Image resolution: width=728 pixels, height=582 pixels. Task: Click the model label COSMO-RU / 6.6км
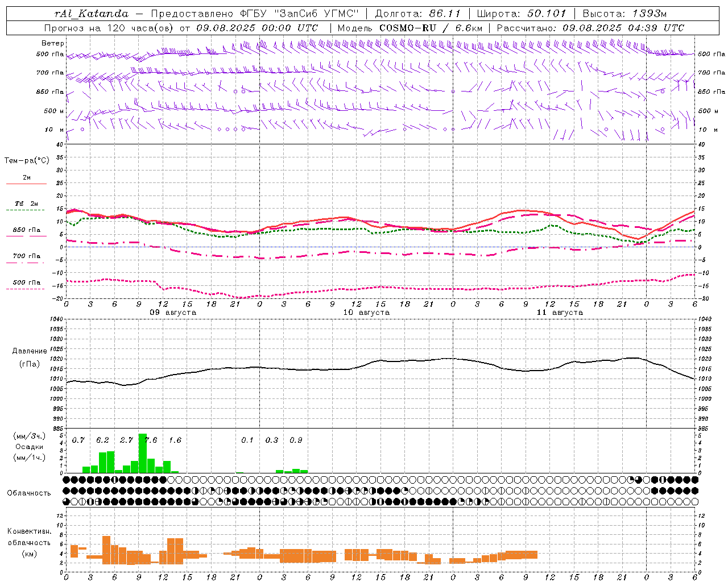pos(431,28)
